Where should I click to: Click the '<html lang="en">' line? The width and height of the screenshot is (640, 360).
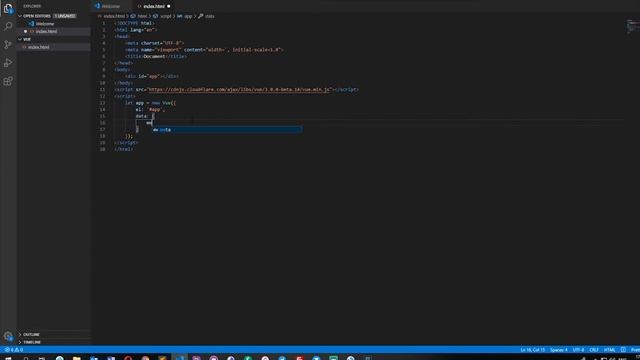(x=136, y=30)
